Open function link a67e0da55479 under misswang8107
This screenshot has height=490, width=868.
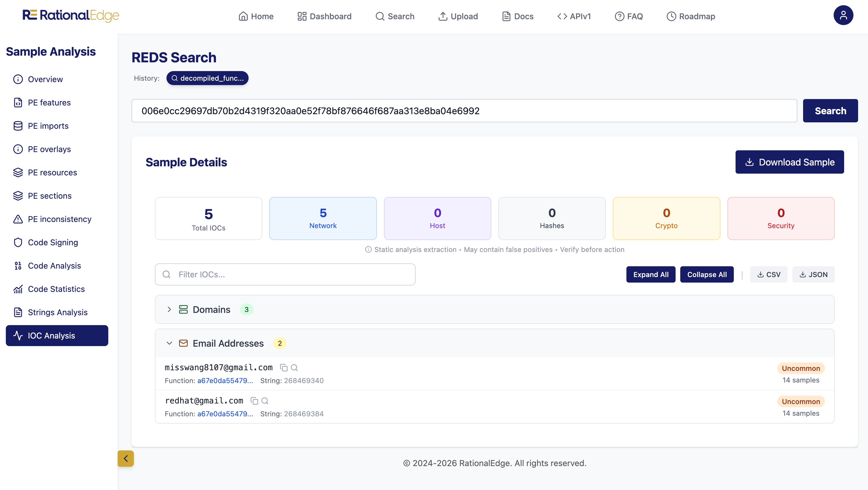tap(225, 380)
